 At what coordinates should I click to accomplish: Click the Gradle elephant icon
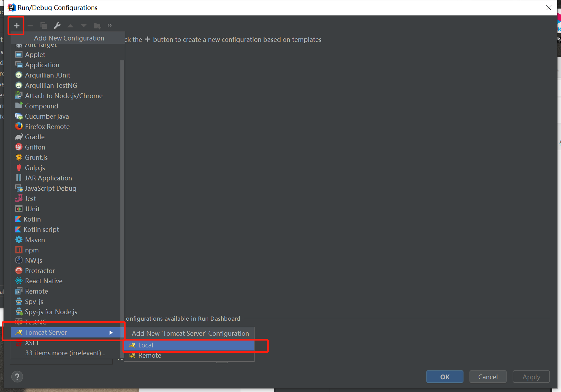point(19,137)
